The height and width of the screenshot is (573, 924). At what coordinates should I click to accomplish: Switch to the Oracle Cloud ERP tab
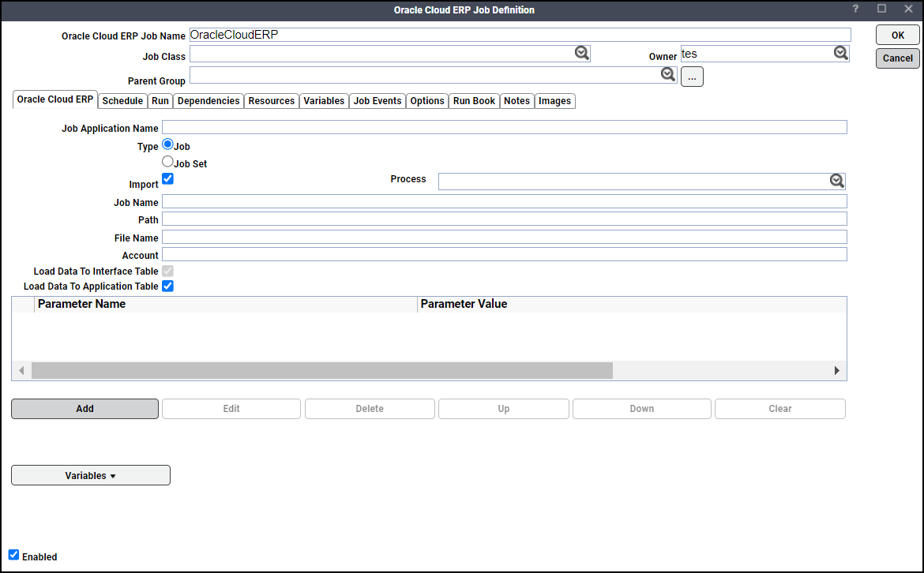(54, 99)
